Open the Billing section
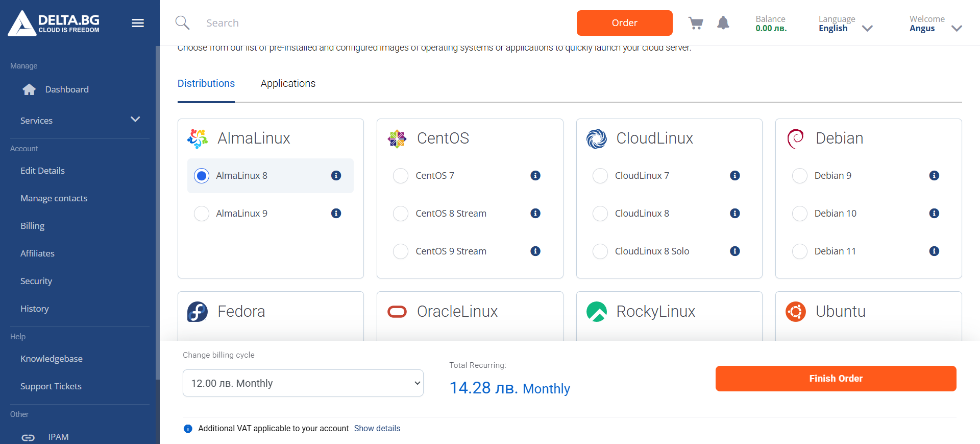980x444 pixels. click(x=32, y=226)
